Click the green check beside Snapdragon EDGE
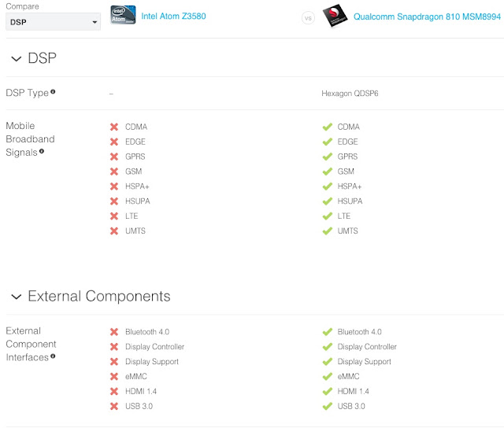 (x=328, y=142)
